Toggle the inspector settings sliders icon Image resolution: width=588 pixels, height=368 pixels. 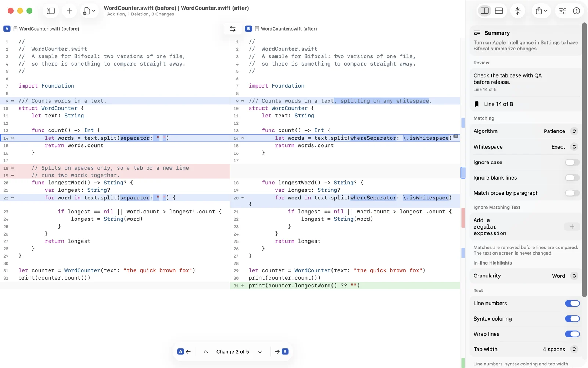click(562, 11)
